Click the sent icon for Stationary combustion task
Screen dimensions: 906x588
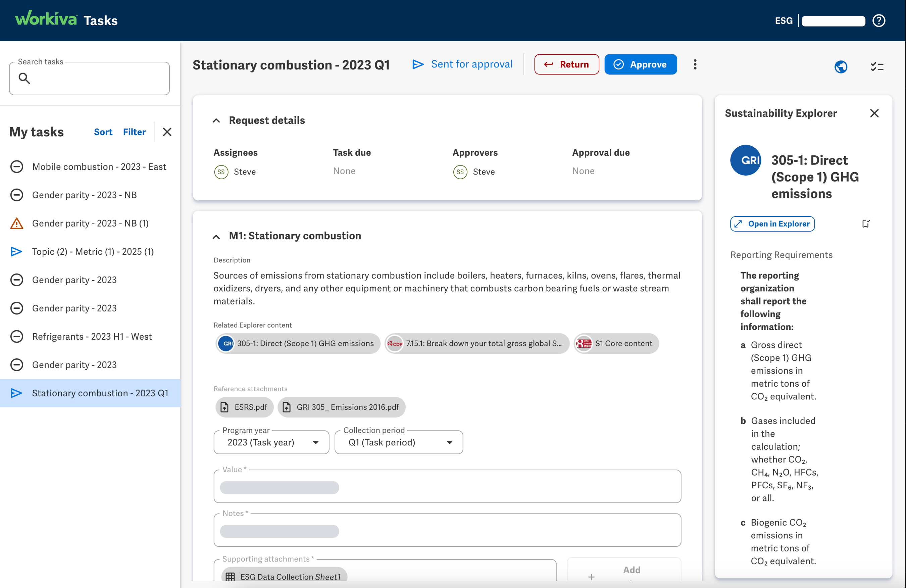16,393
